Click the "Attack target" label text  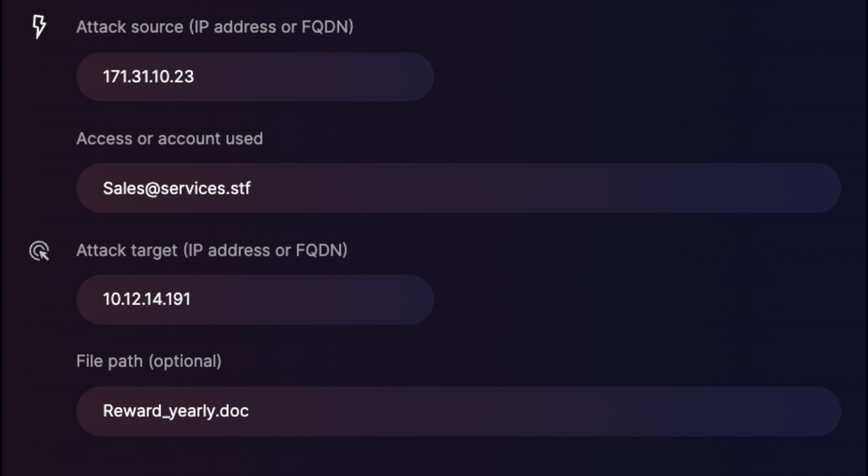[126, 250]
